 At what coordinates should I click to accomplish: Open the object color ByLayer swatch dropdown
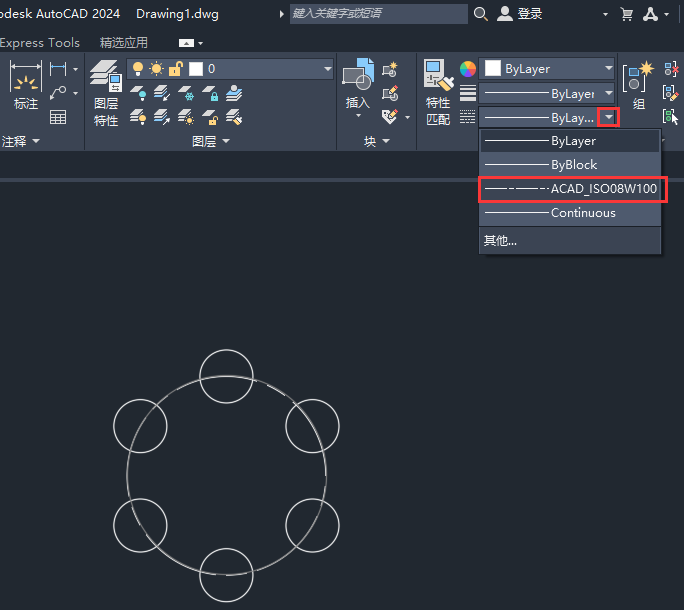[x=548, y=69]
